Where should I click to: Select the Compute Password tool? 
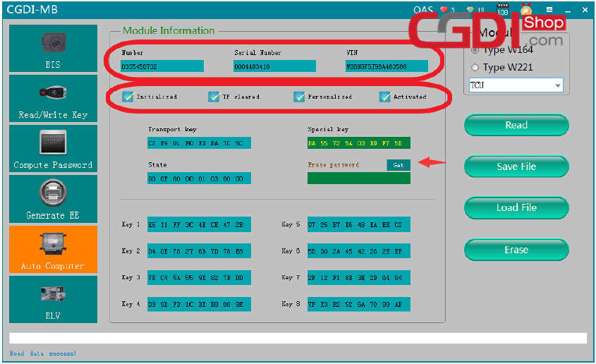click(54, 148)
